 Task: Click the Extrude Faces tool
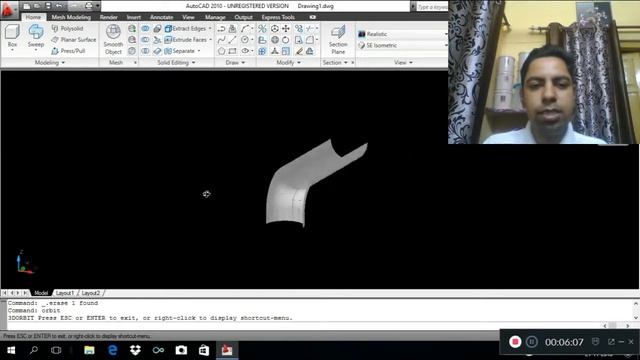pos(186,40)
